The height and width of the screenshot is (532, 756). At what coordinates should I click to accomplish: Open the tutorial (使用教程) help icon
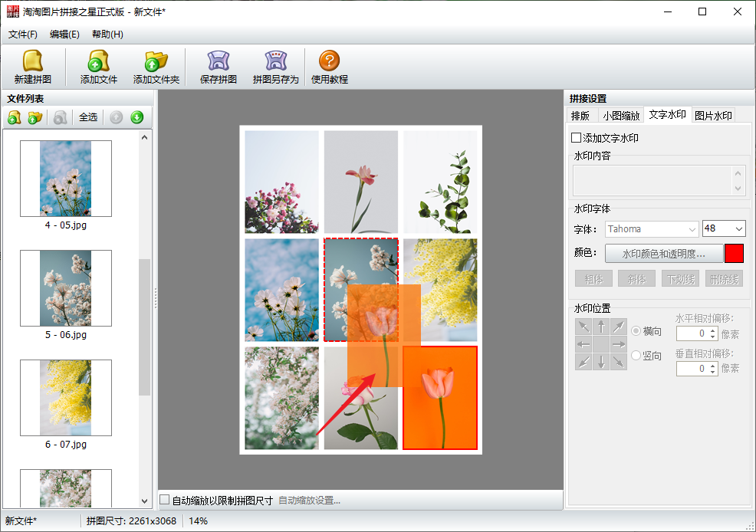329,61
